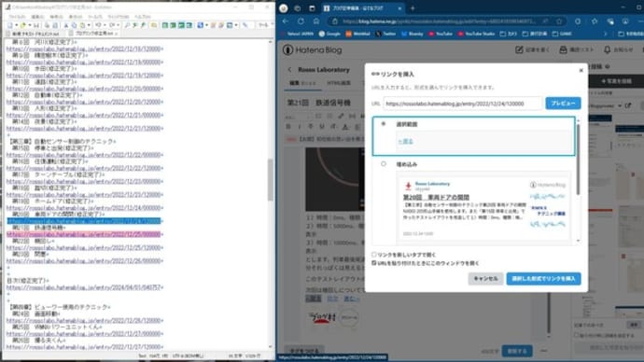The image size is (644, 362).
Task: Click the blue insert-link-with-selected-format button
Action: click(543, 279)
